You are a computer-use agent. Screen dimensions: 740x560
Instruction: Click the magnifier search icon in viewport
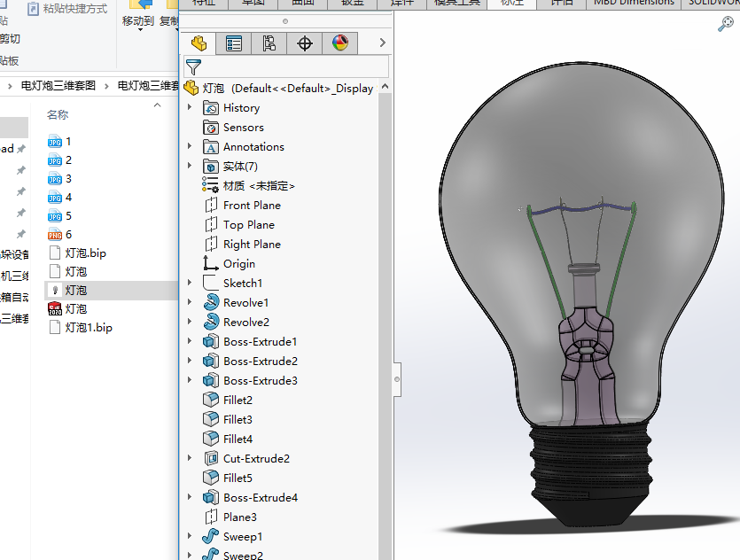pyautogui.click(x=725, y=24)
